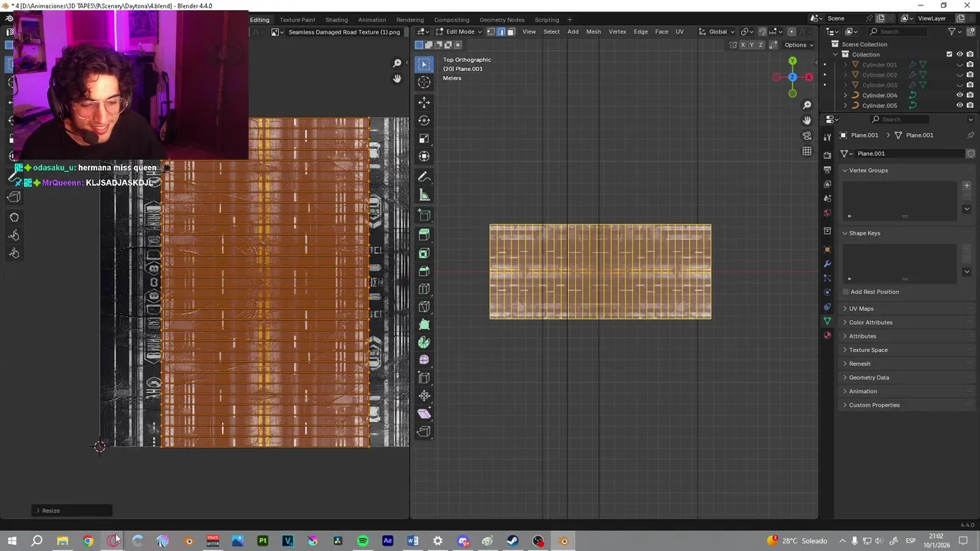Switch to the Texture Paint workspace tab
This screenshot has width=980, height=551.
[x=297, y=20]
